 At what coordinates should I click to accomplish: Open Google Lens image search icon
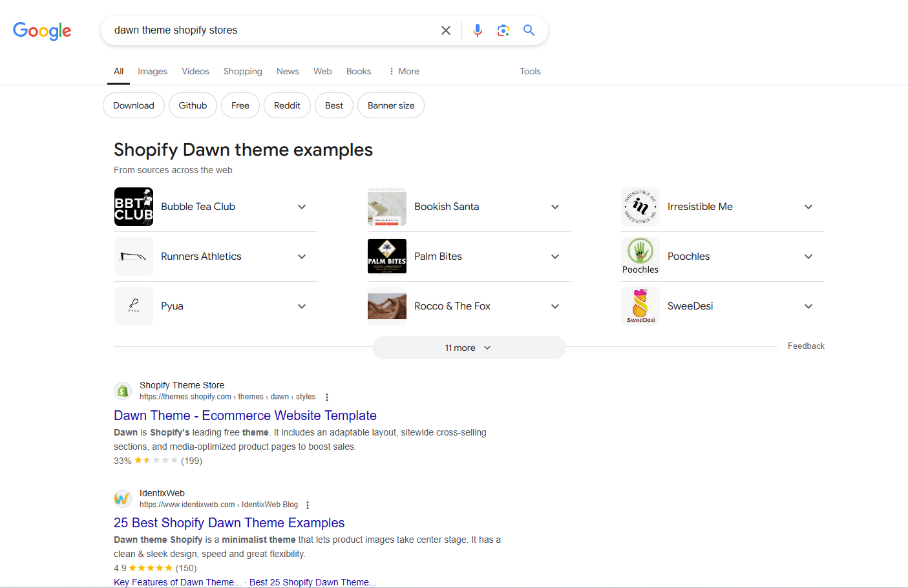[503, 30]
